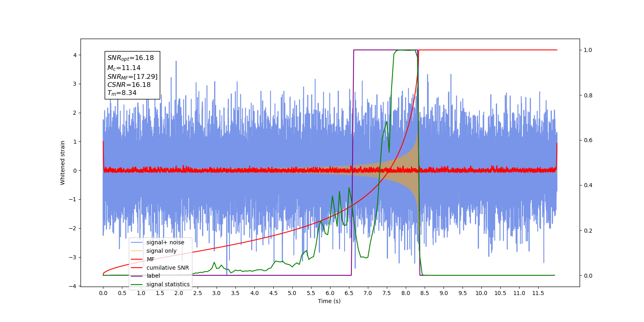The width and height of the screenshot is (644, 322).
Task: Click the 3.0 tick on the time axis
Action: click(x=217, y=293)
